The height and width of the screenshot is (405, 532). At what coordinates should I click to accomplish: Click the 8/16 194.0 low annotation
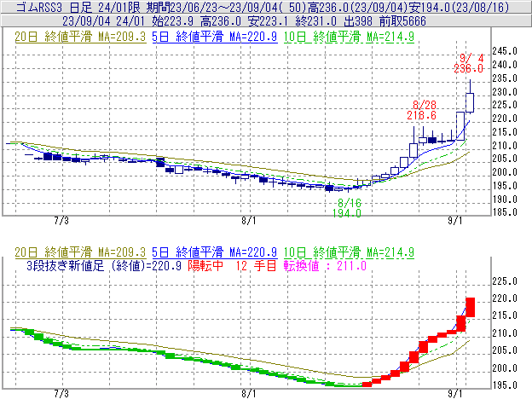[347, 208]
